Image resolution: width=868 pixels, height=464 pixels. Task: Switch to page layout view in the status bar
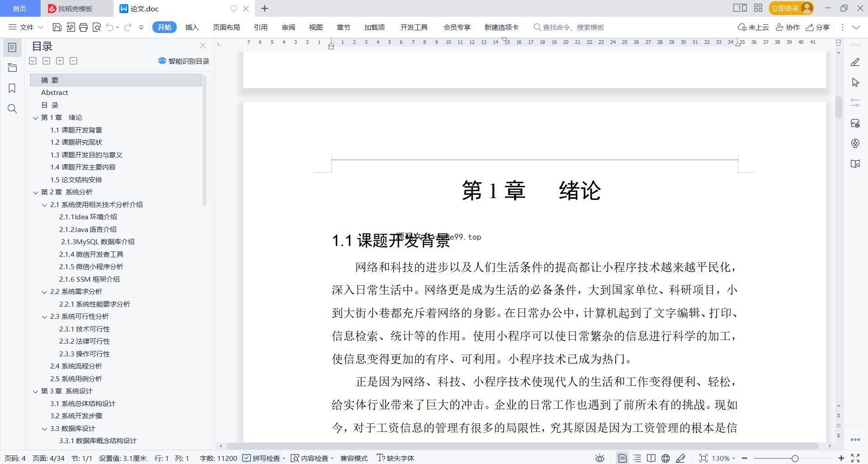pyautogui.click(x=622, y=458)
